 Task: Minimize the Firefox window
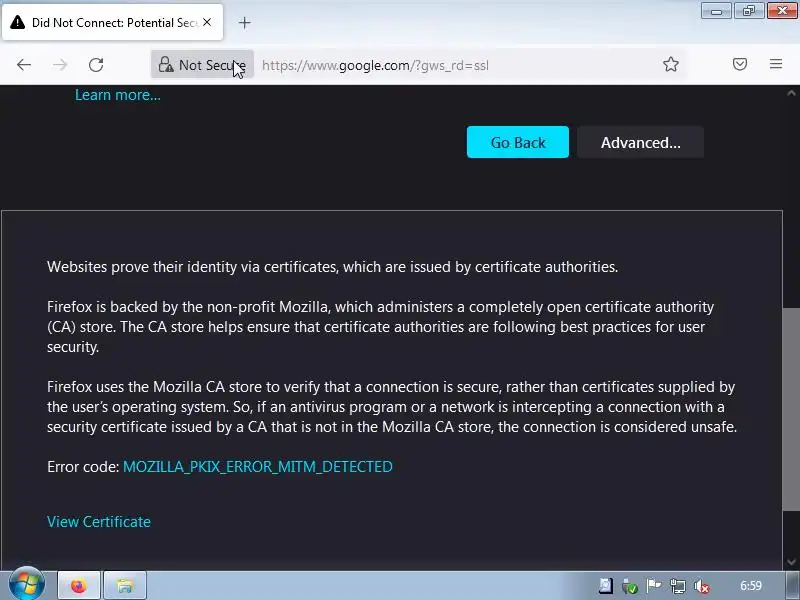point(716,11)
